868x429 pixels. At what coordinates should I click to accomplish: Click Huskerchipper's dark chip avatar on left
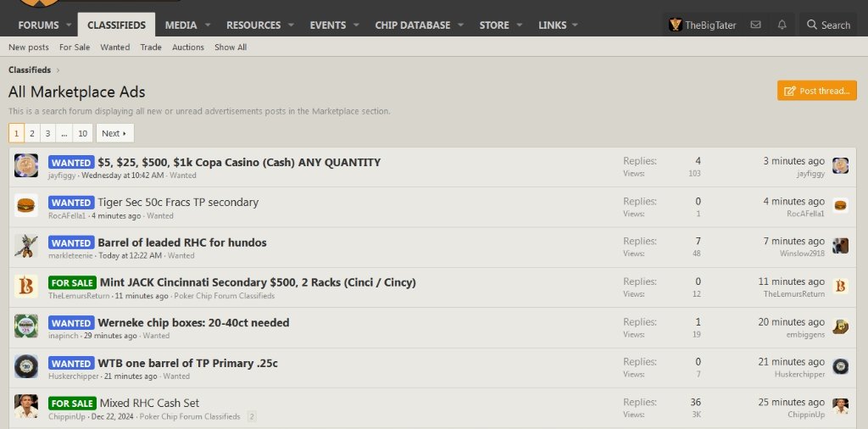point(26,366)
